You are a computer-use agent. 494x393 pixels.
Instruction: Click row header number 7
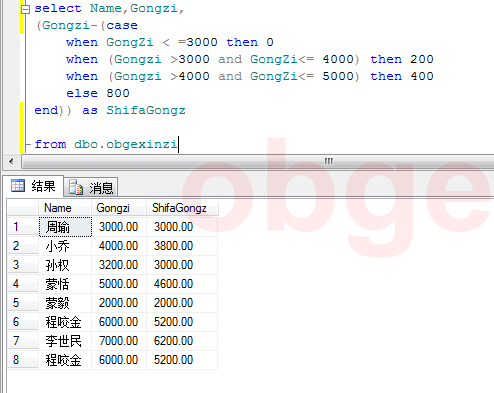click(23, 341)
